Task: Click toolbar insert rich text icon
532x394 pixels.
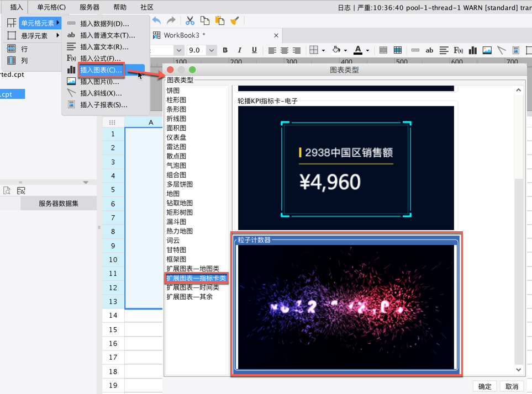Action: click(x=444, y=50)
